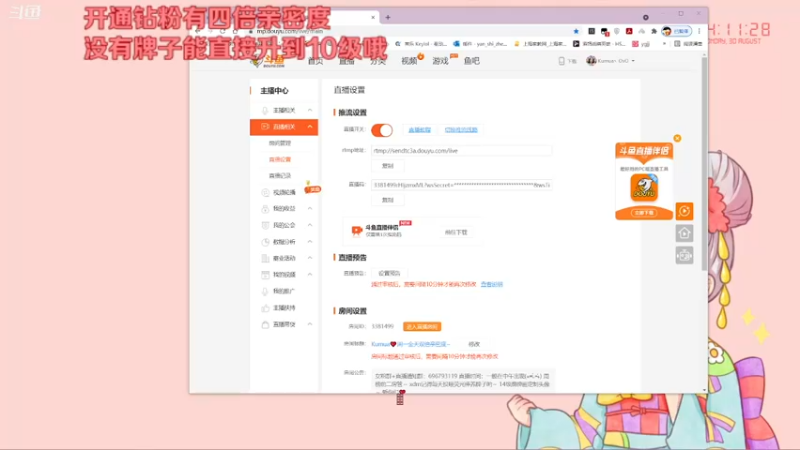Show the hidden bookmarks with the overflow arrow

(664, 44)
